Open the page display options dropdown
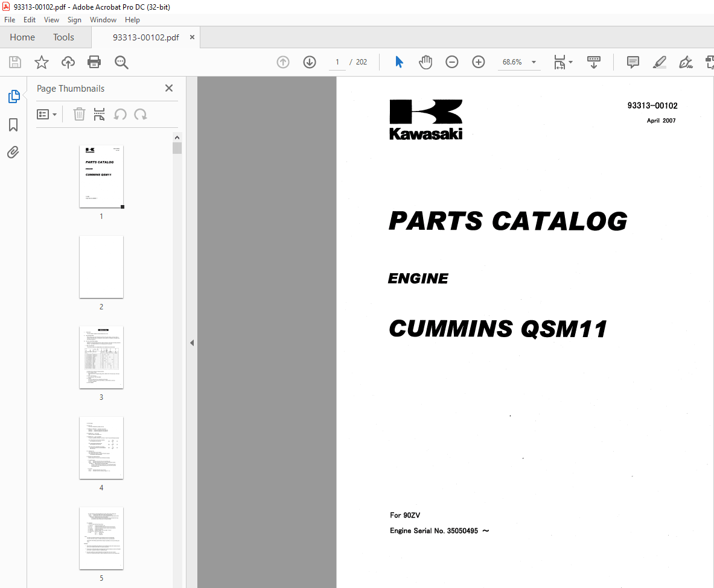Screen dimensions: 714x588 point(561,62)
